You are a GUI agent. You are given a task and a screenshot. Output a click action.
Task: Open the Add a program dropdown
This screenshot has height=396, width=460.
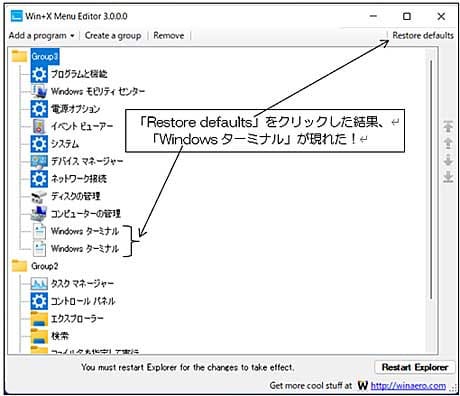coord(41,35)
